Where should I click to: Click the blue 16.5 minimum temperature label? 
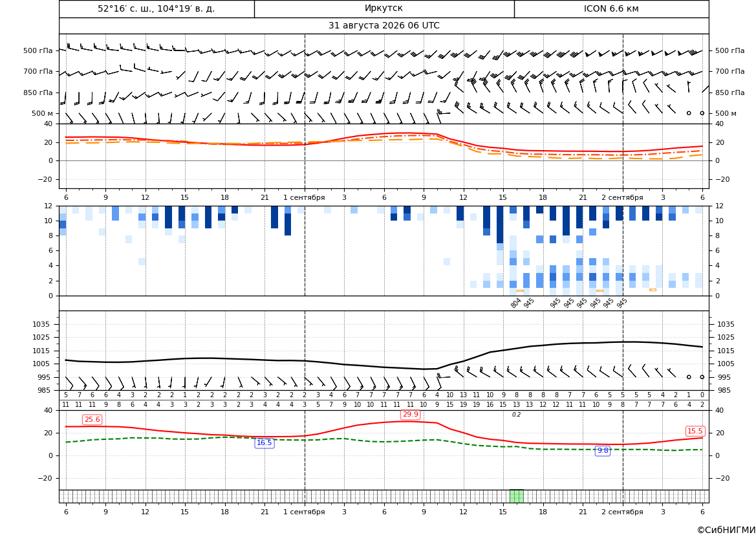coord(265,443)
